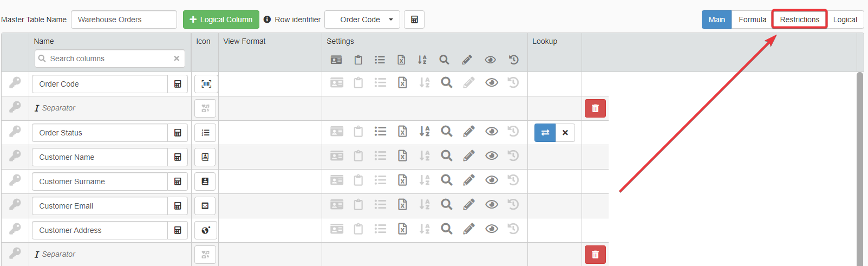
Task: Toggle visibility eye for Order Status row
Action: (491, 132)
